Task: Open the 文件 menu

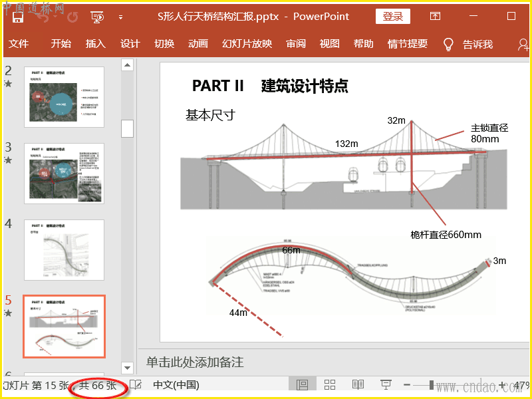Action: click(19, 44)
